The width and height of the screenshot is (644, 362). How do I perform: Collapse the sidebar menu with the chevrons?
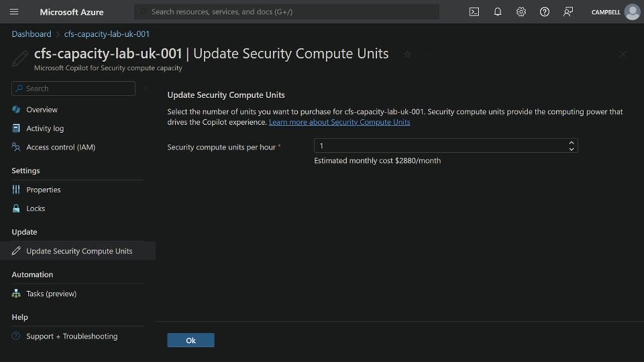click(146, 89)
